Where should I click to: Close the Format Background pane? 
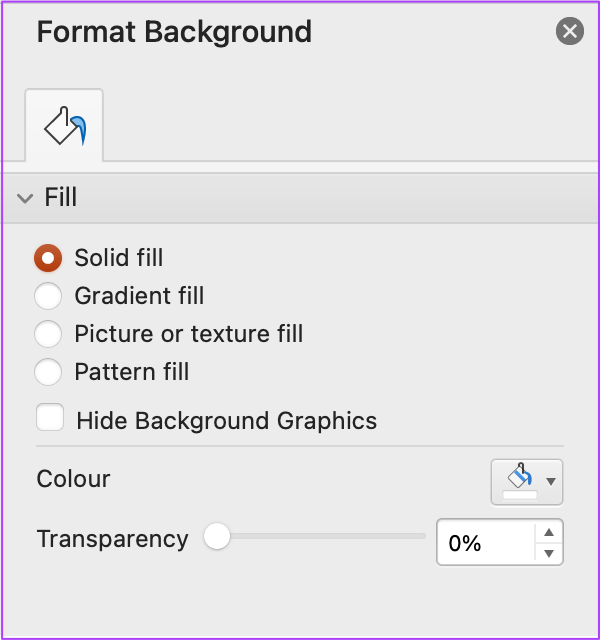point(569,31)
